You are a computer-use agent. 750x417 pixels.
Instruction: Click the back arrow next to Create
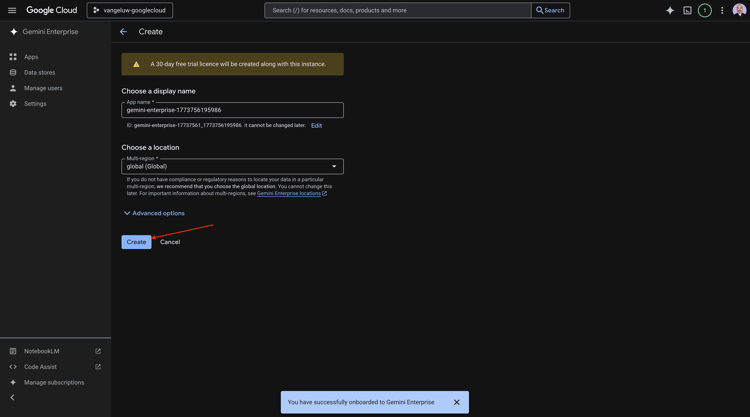tap(123, 32)
